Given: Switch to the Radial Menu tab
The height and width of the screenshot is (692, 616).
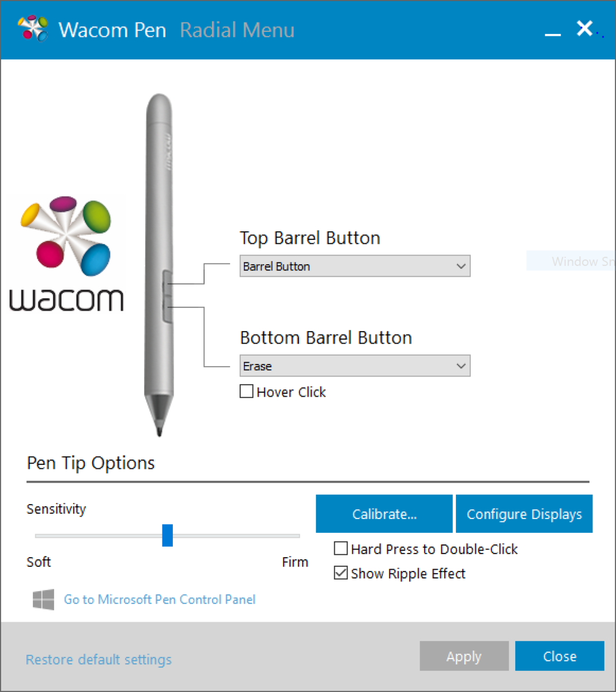Looking at the screenshot, I should coord(237,30).
